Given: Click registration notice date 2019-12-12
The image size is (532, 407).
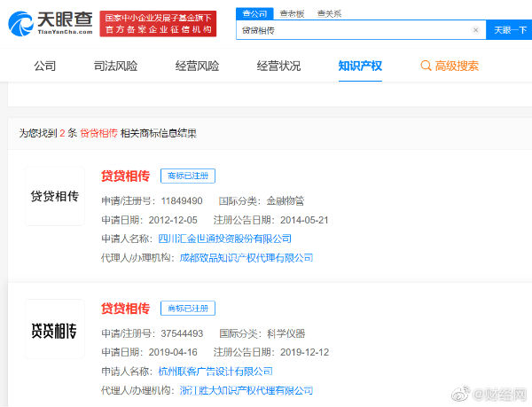Looking at the screenshot, I should tap(305, 352).
